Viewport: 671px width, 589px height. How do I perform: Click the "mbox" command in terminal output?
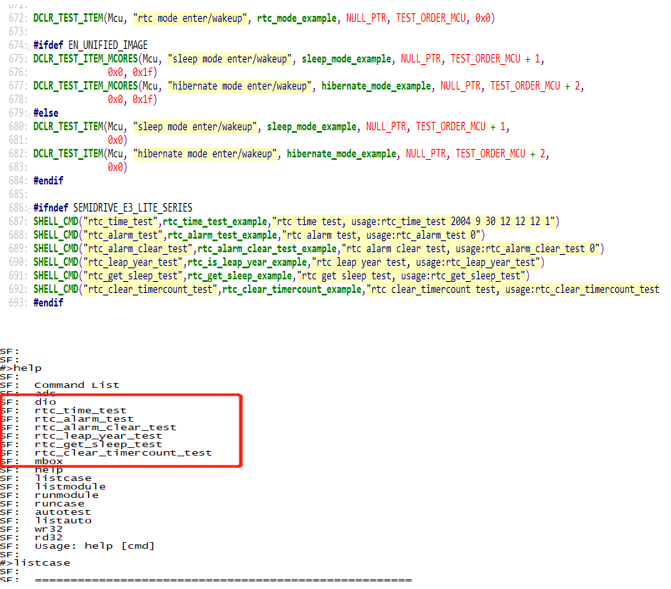[49, 461]
